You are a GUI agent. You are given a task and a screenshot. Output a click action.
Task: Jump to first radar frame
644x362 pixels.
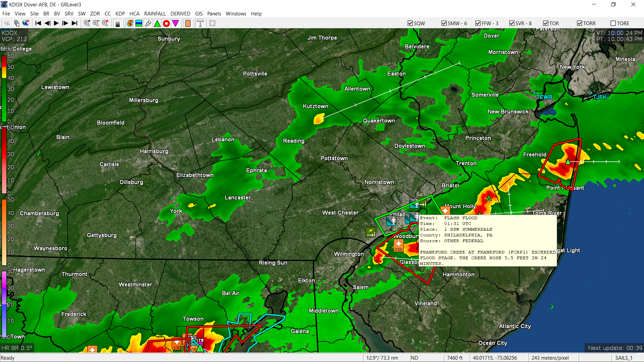coord(38,23)
